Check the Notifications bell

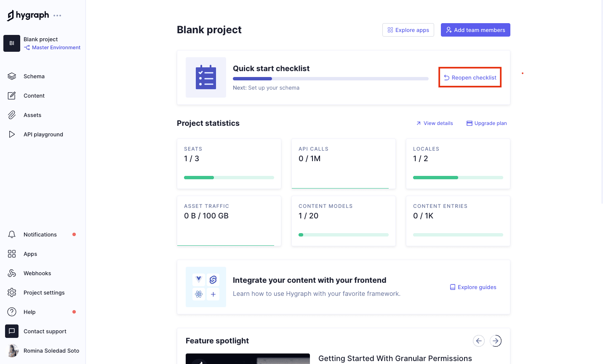point(40,234)
